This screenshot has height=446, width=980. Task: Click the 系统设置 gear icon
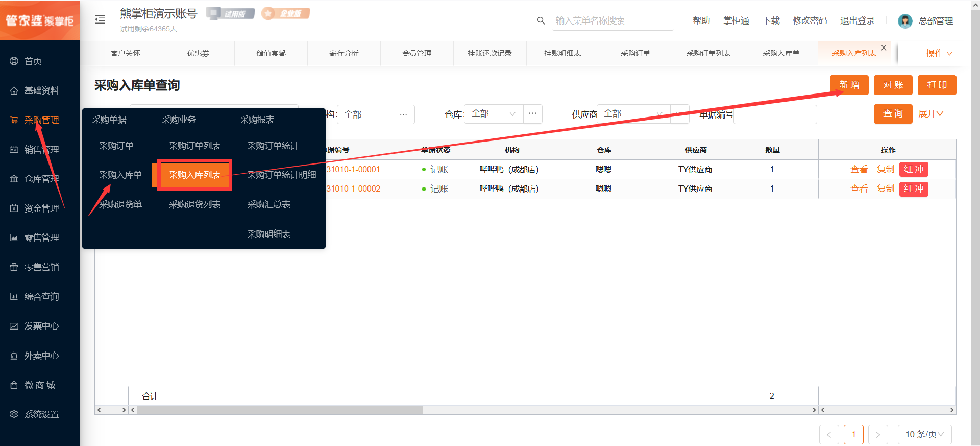point(14,414)
